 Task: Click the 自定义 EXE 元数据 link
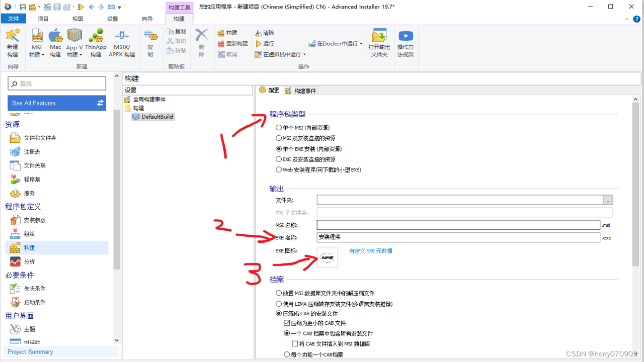(x=371, y=251)
